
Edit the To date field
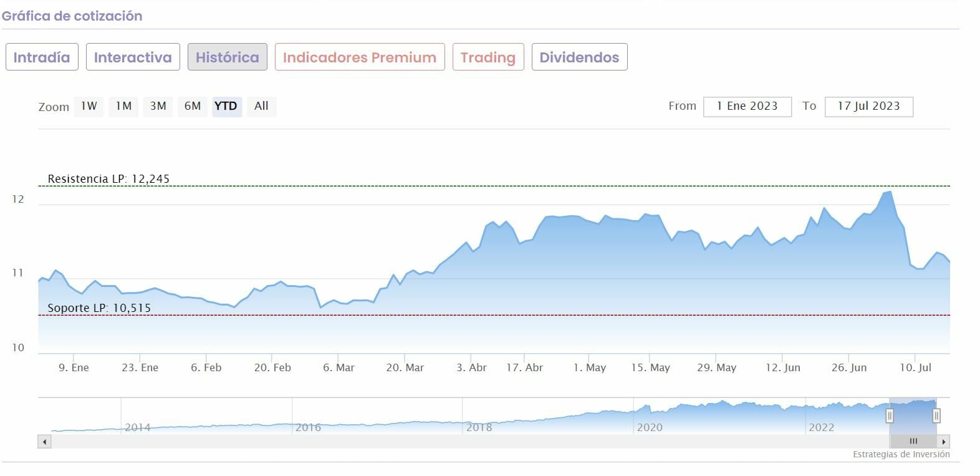868,106
